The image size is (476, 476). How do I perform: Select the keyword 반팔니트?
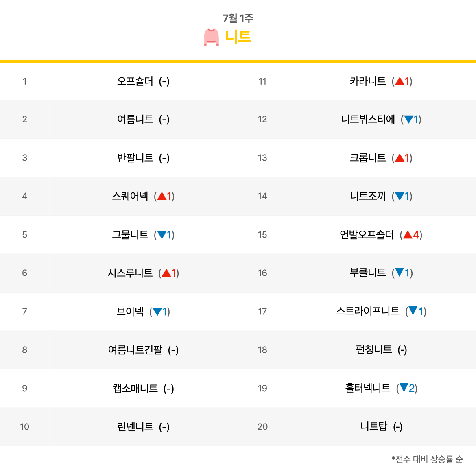(135, 158)
